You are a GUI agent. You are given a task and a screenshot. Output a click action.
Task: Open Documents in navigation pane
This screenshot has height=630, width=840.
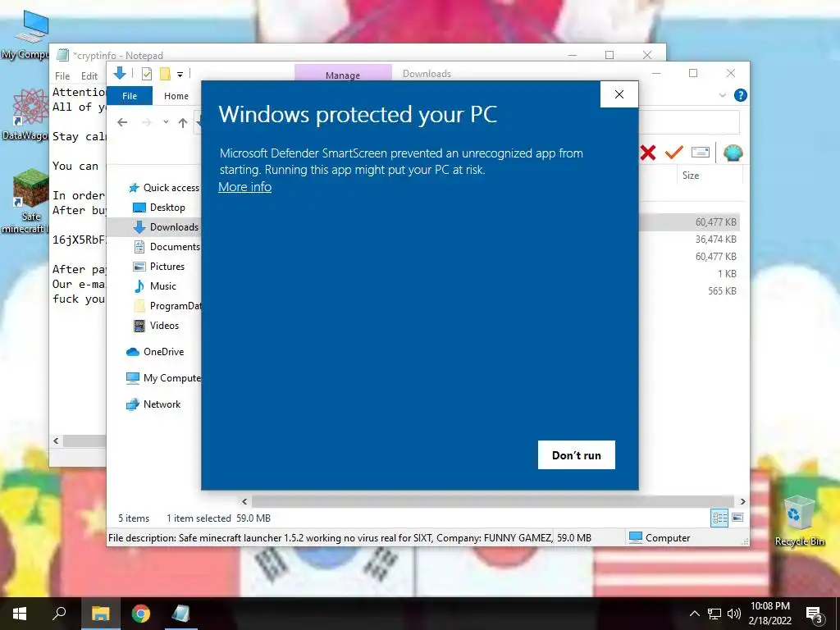(x=166, y=247)
